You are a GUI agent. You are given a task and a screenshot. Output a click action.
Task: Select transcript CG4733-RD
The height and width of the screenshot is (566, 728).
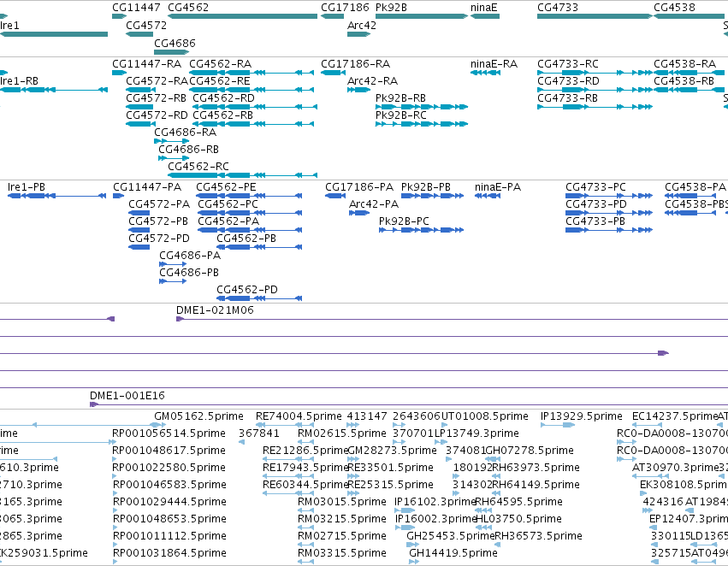tap(568, 81)
